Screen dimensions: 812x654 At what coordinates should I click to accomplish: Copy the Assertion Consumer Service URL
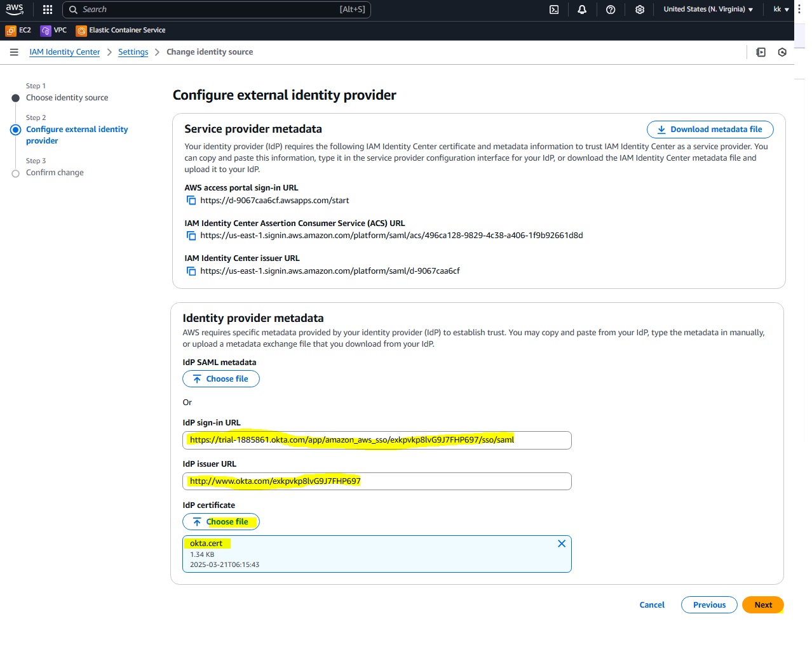pyautogui.click(x=191, y=236)
